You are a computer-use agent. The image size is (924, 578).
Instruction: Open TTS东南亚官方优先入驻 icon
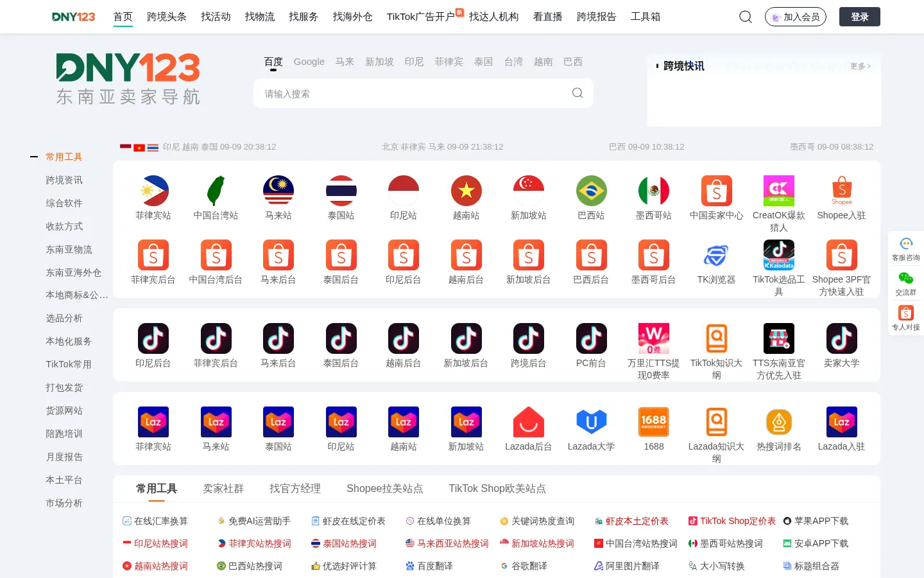pyautogui.click(x=779, y=338)
